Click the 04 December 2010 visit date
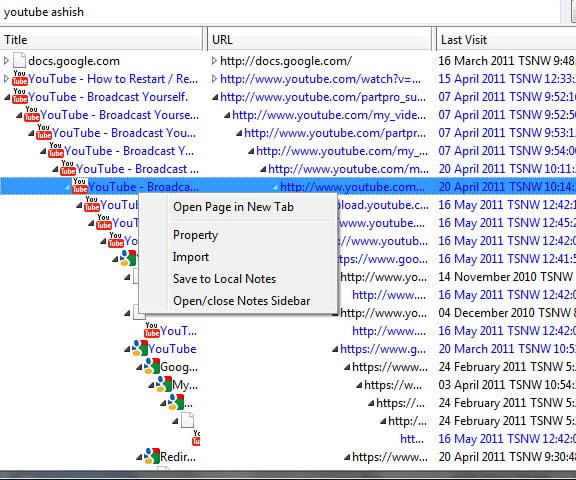 point(507,313)
